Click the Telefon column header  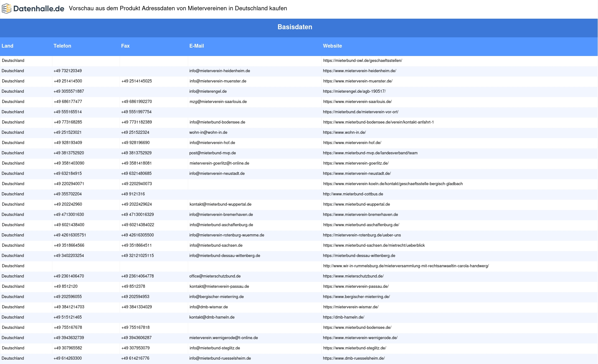(x=62, y=46)
